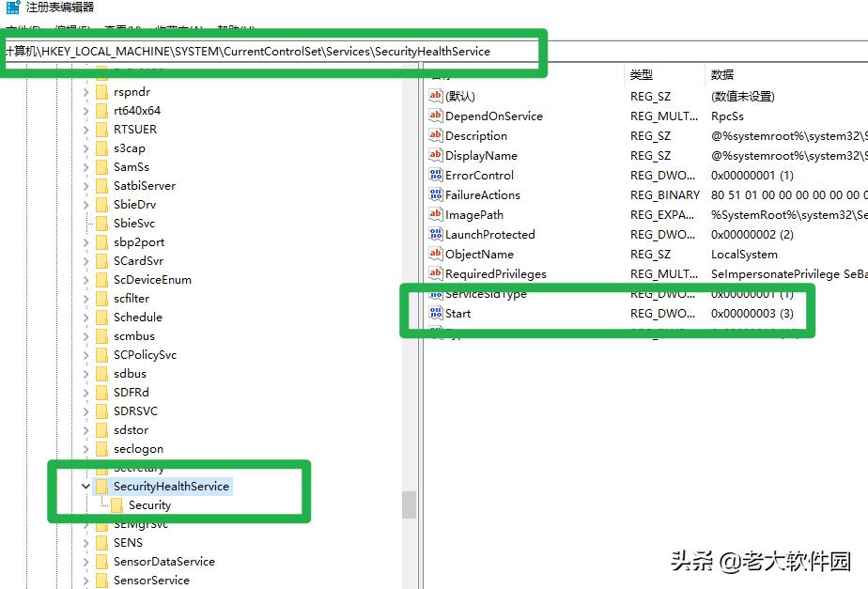Click the 0x00000002 (2) data cell
Image resolution: width=868 pixels, height=589 pixels.
pyautogui.click(x=752, y=235)
